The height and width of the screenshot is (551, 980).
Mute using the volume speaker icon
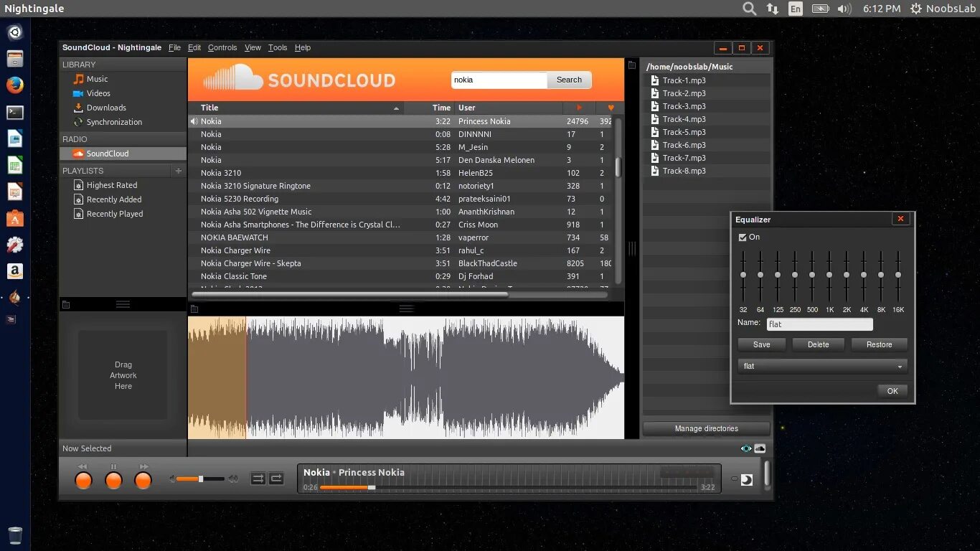click(x=172, y=479)
